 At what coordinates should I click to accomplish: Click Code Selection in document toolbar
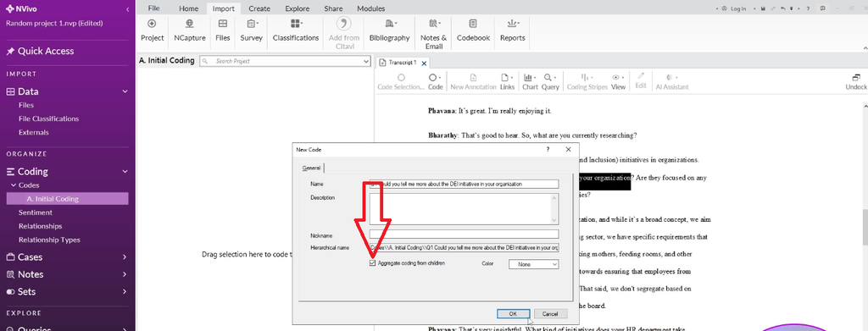click(x=401, y=82)
